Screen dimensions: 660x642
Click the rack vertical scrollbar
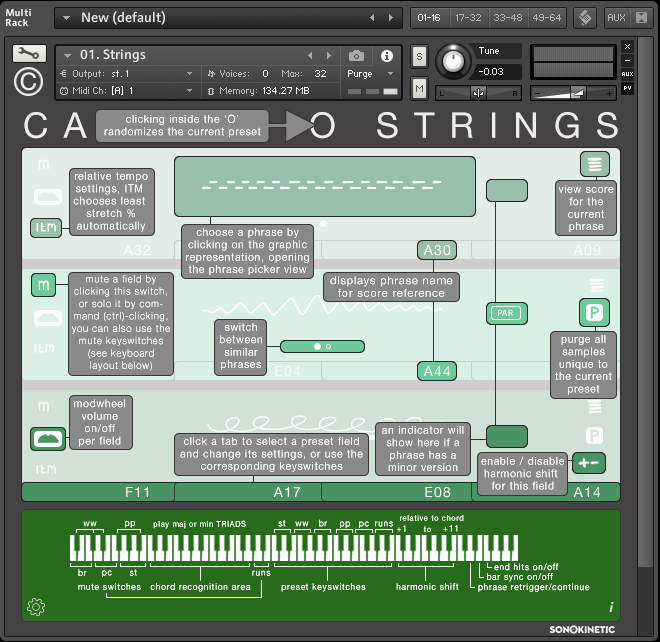[x=644, y=302]
